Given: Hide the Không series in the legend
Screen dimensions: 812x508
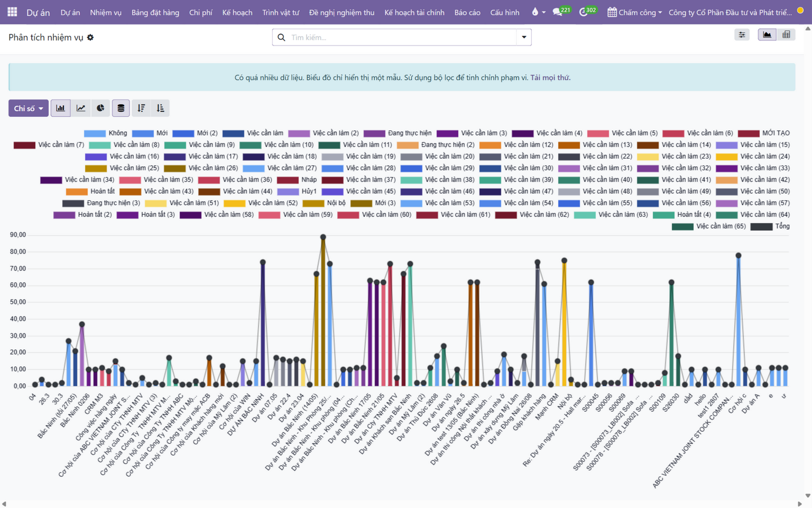Looking at the screenshot, I should pos(105,133).
